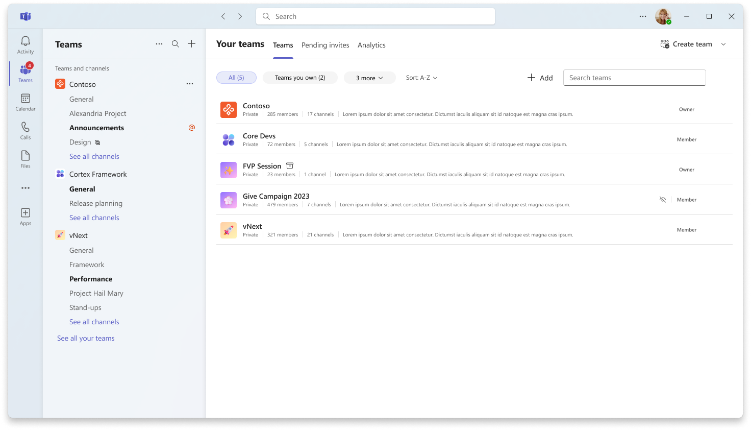Open Contoso team more options ellipsis
This screenshot has height=430, width=751.
point(190,84)
